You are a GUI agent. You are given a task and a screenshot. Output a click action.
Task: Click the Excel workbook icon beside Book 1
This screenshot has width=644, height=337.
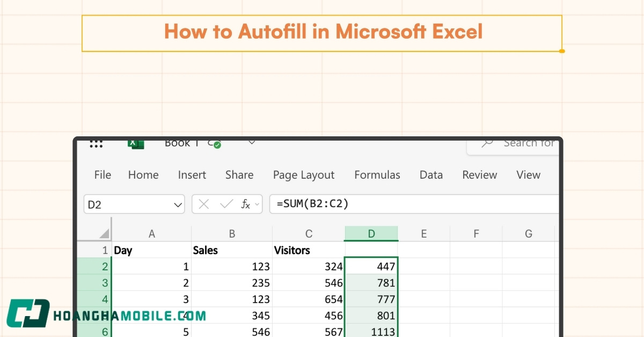click(x=135, y=143)
